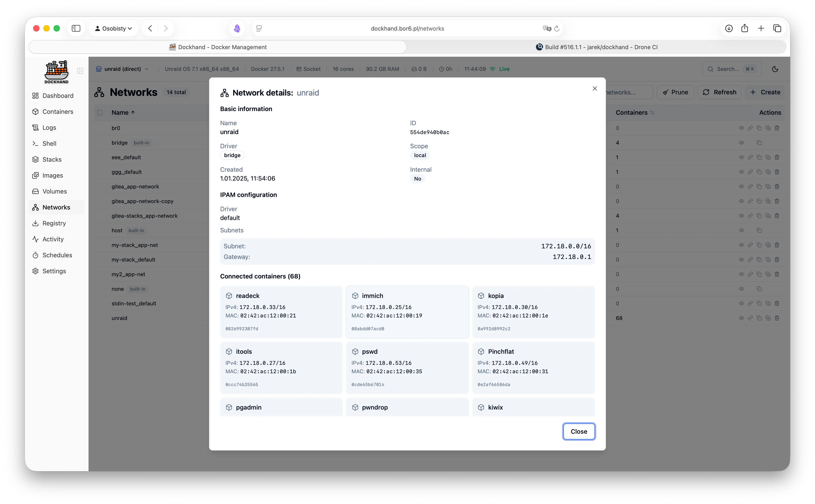Click eye icon for host network row
The height and width of the screenshot is (504, 815).
741,230
